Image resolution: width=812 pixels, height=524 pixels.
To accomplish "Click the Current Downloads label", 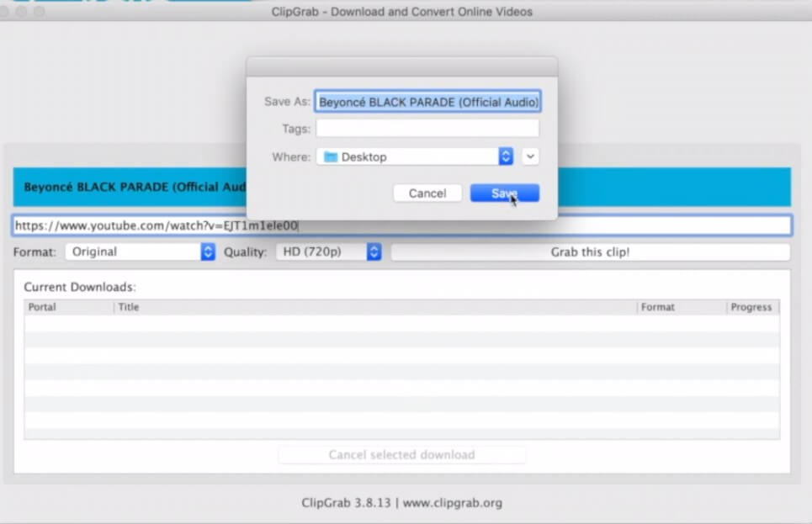I will pos(80,287).
